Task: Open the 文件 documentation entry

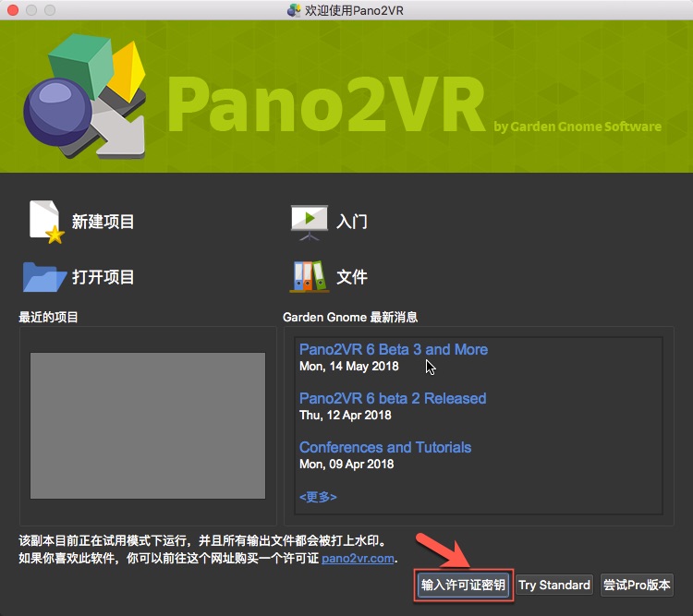Action: click(x=352, y=277)
